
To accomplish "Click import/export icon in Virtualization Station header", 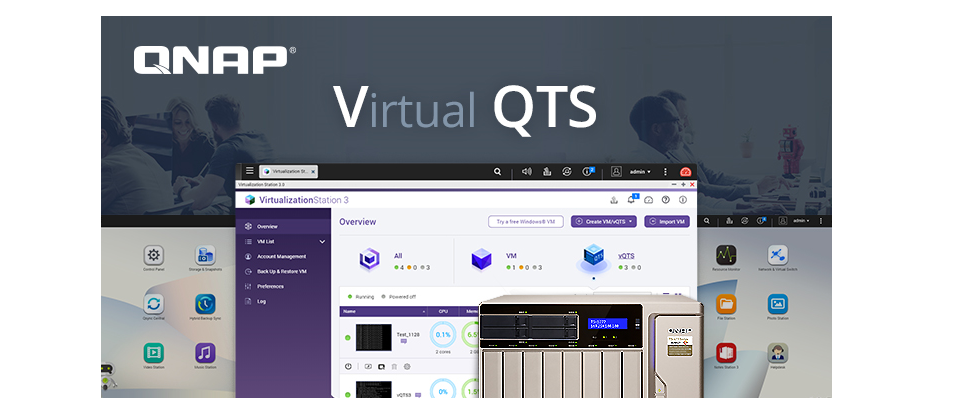I will (614, 200).
